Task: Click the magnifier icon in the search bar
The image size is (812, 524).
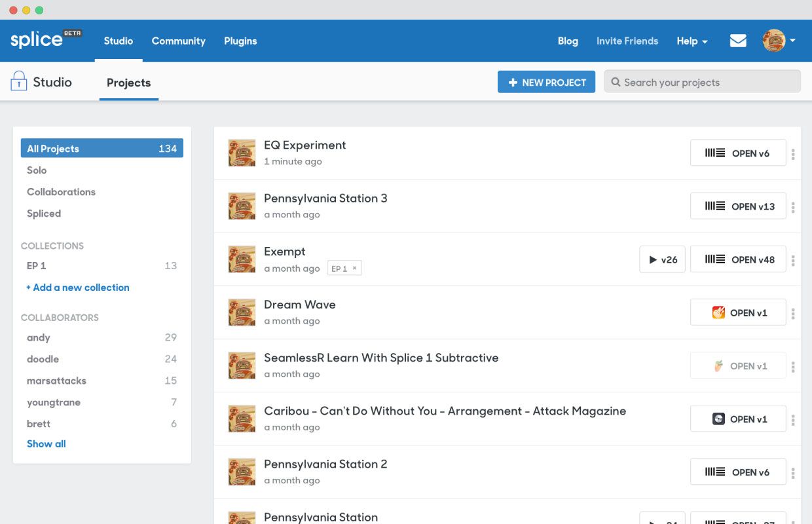Action: tap(616, 81)
